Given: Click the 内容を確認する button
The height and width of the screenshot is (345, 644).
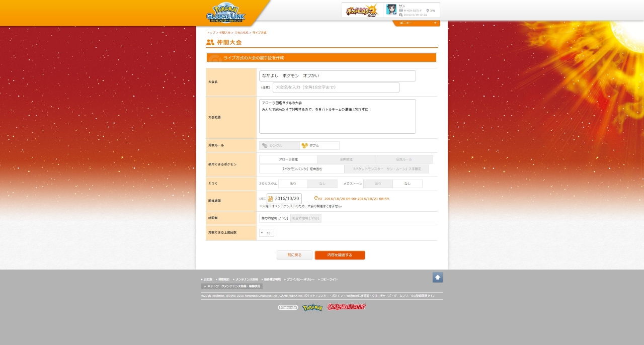Looking at the screenshot, I should point(340,255).
